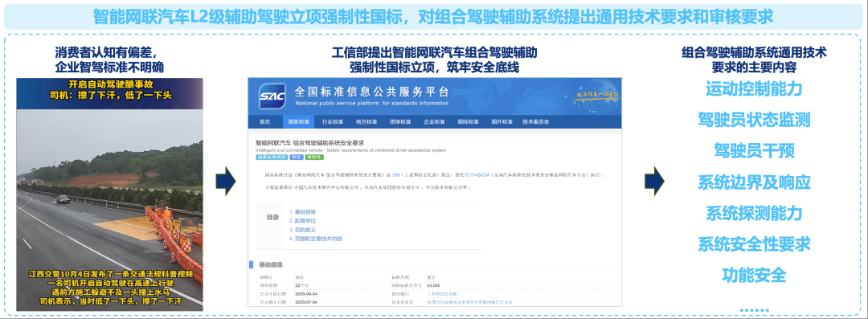Viewport: 868px width, 319px height.
Task: Open the 技术委员会 menu item
Action: [536, 122]
